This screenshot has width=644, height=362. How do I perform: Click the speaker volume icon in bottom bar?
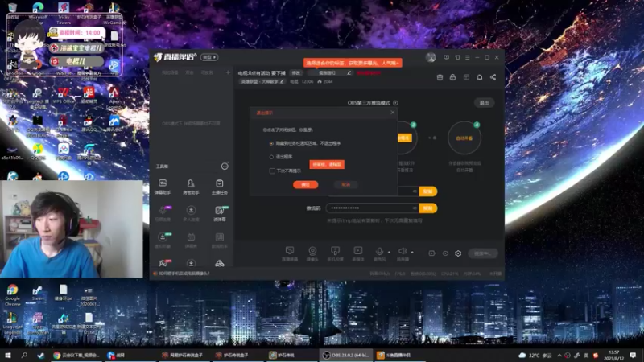(x=402, y=251)
